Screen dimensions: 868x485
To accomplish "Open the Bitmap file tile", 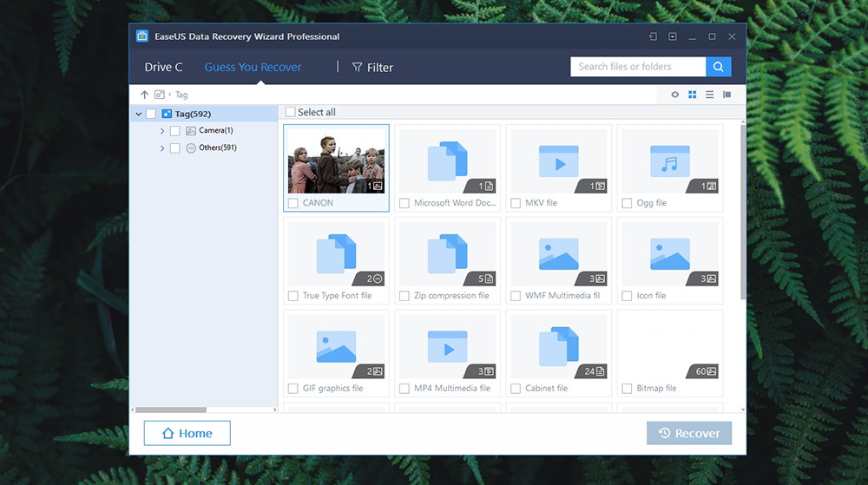I will pos(670,353).
